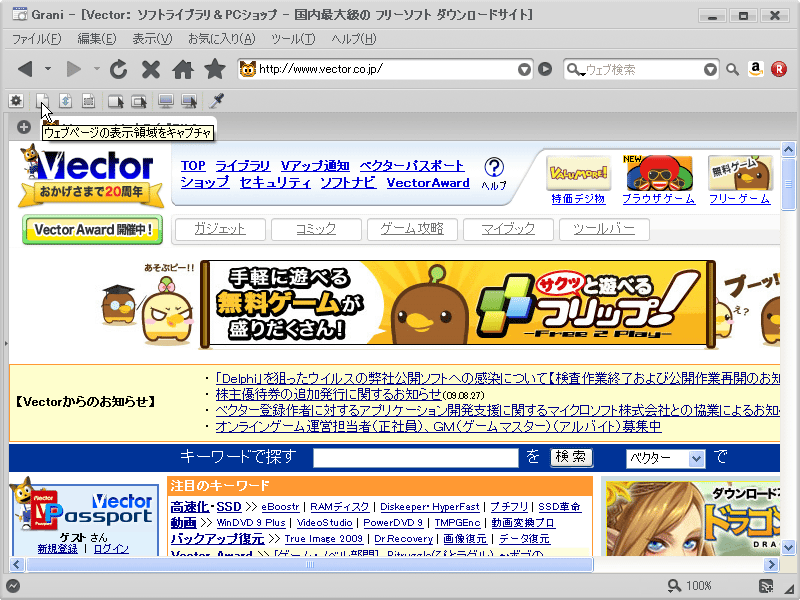Click the 無料ゲーム フリップ banner
This screenshot has width=800, height=600.
click(458, 305)
